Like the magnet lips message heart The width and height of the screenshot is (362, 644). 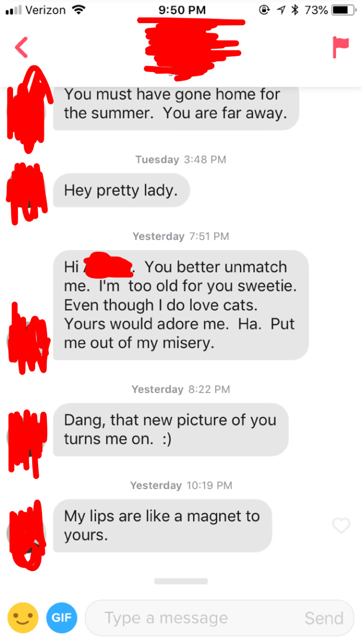[x=341, y=526]
